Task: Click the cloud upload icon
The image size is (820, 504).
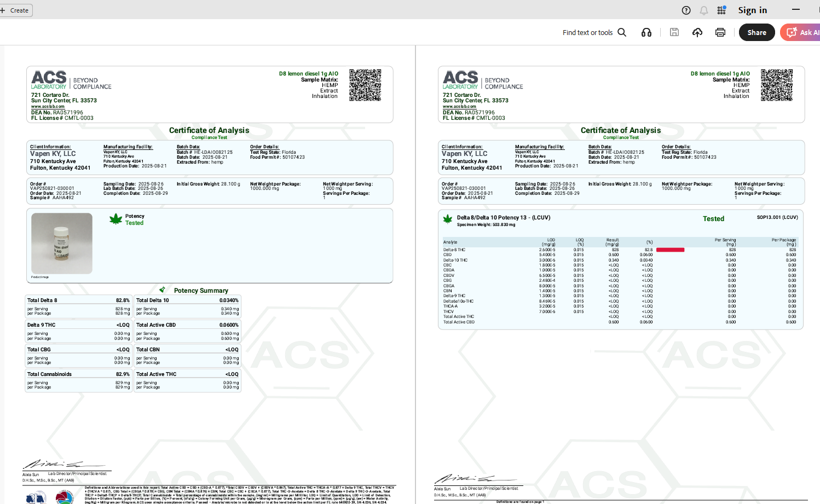Action: point(697,32)
